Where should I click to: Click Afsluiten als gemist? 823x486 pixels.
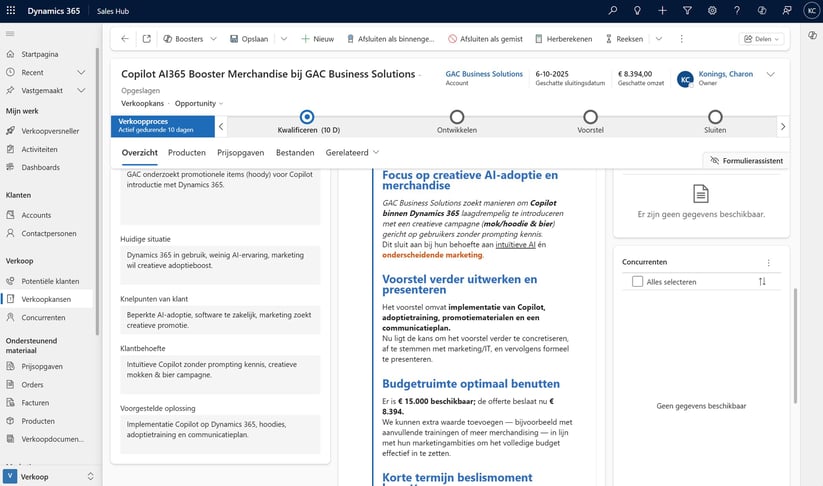click(486, 39)
